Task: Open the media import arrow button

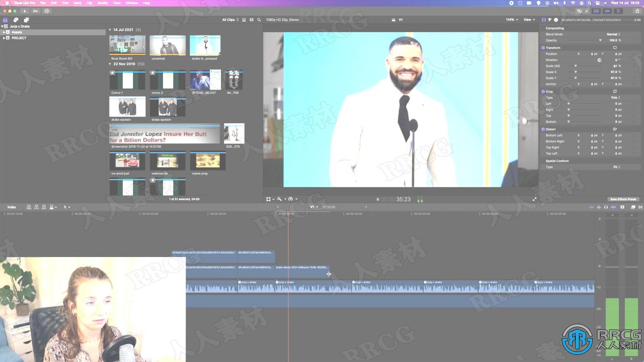Action: pos(25,11)
